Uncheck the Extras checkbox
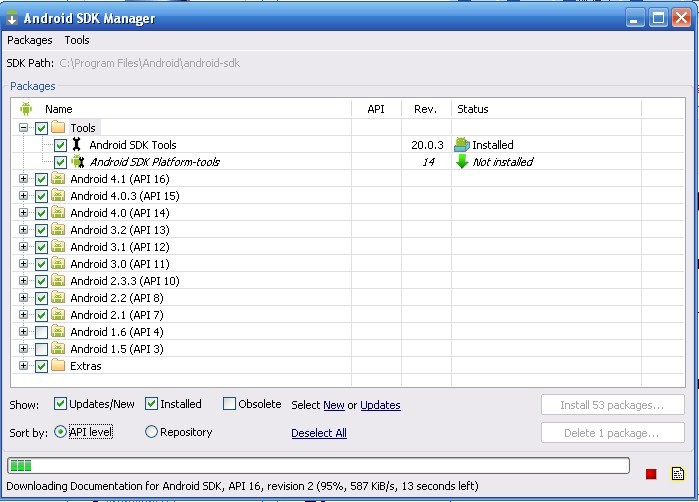699x502 pixels. [x=41, y=366]
